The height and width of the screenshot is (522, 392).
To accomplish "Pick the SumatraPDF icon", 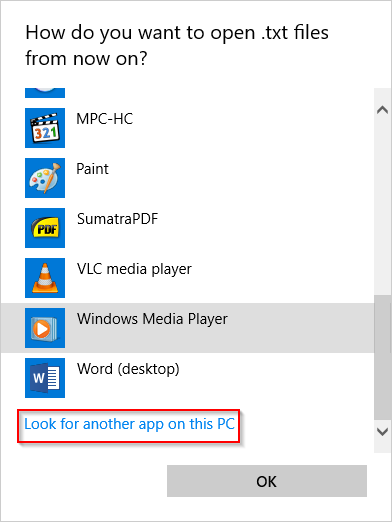I will 45,228.
